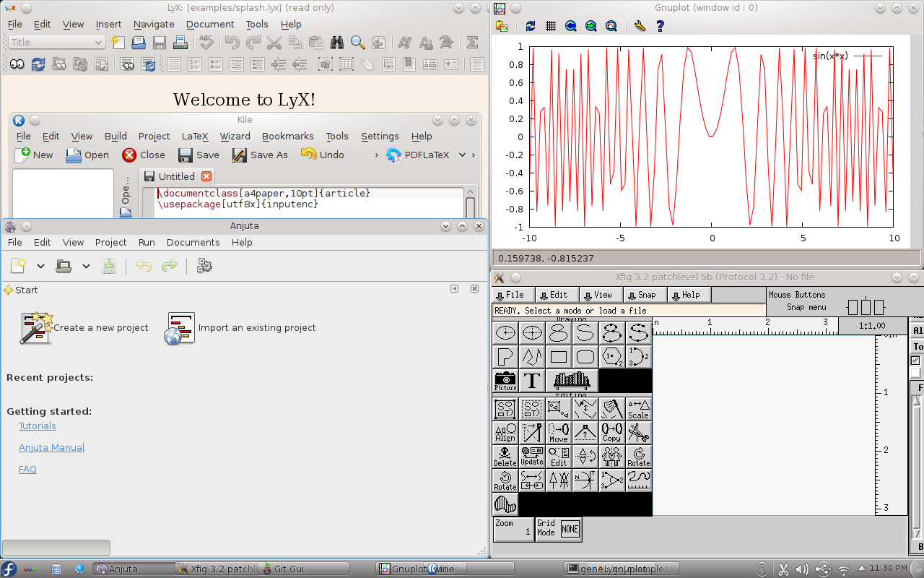Toggle grid display in Gnuplot toolbar
Screen dimensions: 924x578
[551, 26]
